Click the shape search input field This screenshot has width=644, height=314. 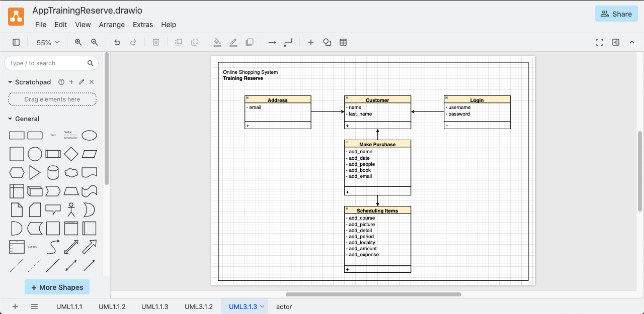(x=45, y=63)
